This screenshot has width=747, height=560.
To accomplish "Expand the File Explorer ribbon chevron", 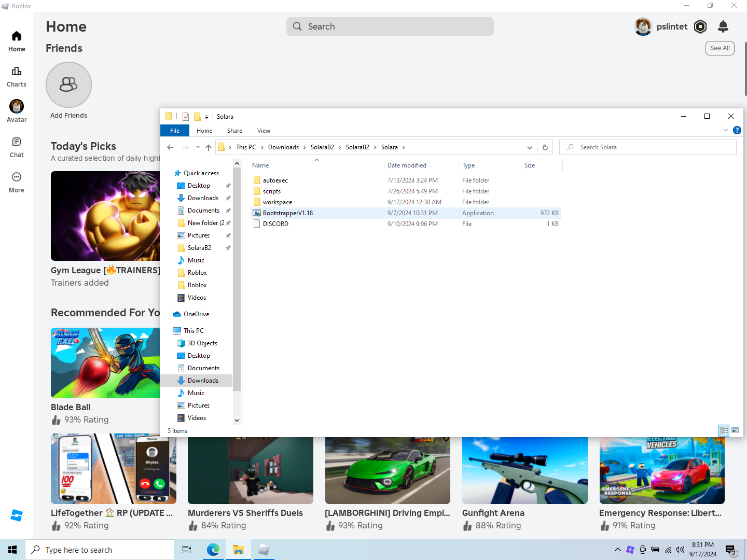I will [726, 130].
